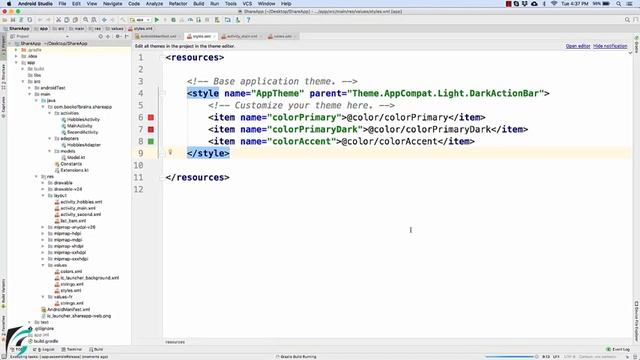Click the green colorAccent gutter swatch
Image resolution: width=640 pixels, height=360 pixels.
click(151, 141)
